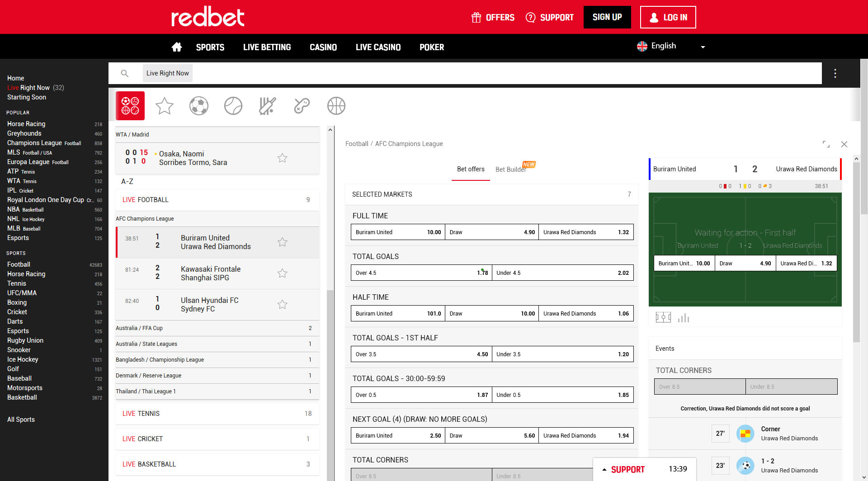Expand match view to fullscreen icon

pos(826,144)
